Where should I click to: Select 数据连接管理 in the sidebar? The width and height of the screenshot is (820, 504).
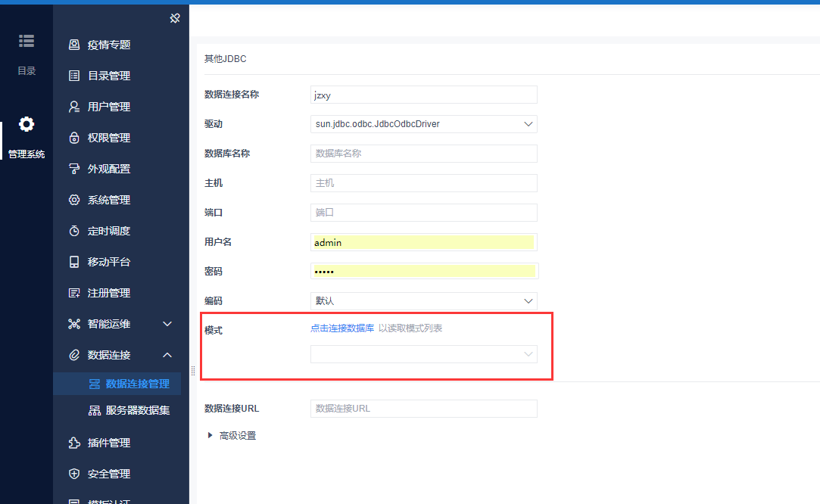point(137,384)
